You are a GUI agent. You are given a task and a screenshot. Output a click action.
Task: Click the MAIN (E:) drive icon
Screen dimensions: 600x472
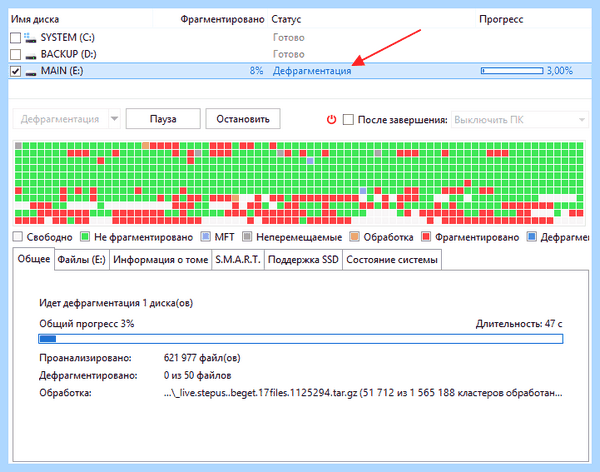click(31, 73)
